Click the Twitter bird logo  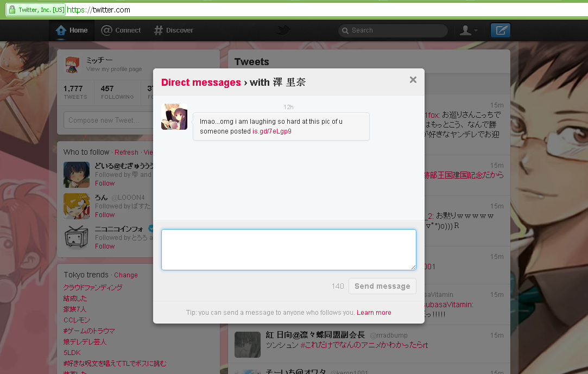click(x=283, y=30)
